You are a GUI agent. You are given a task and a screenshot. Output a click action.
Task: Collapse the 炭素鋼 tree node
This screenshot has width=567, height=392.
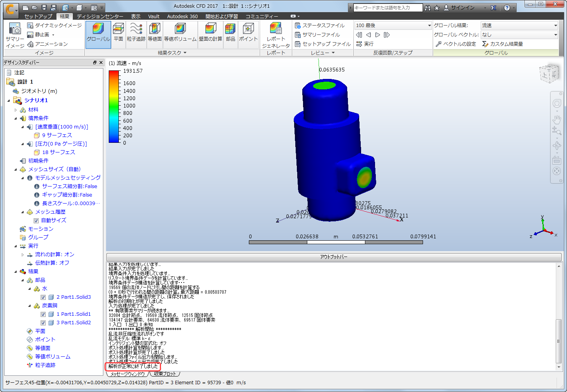[x=30, y=306]
